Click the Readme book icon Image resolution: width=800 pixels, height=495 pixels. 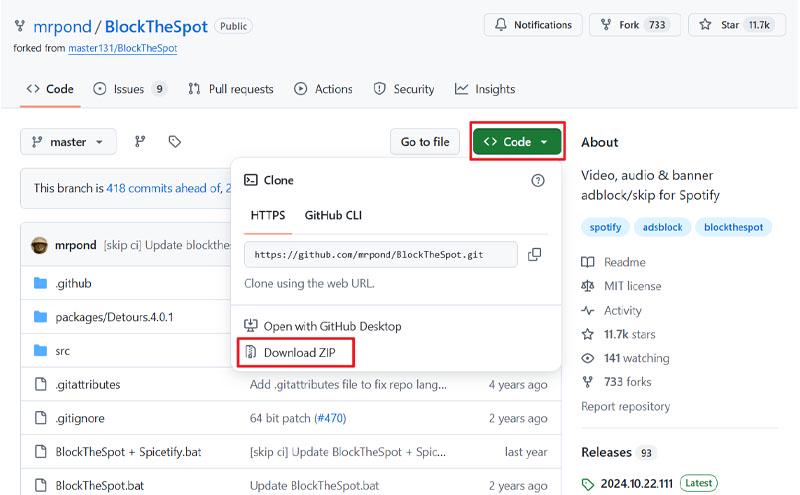point(588,262)
